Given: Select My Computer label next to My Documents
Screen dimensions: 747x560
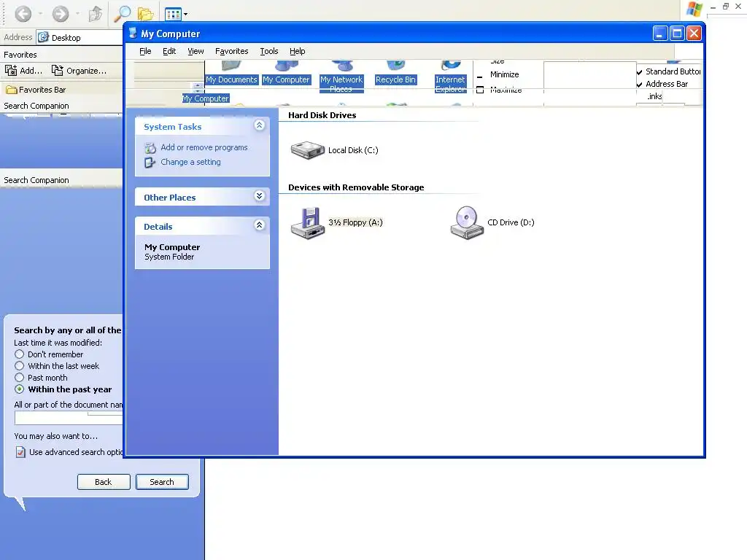Looking at the screenshot, I should (286, 79).
